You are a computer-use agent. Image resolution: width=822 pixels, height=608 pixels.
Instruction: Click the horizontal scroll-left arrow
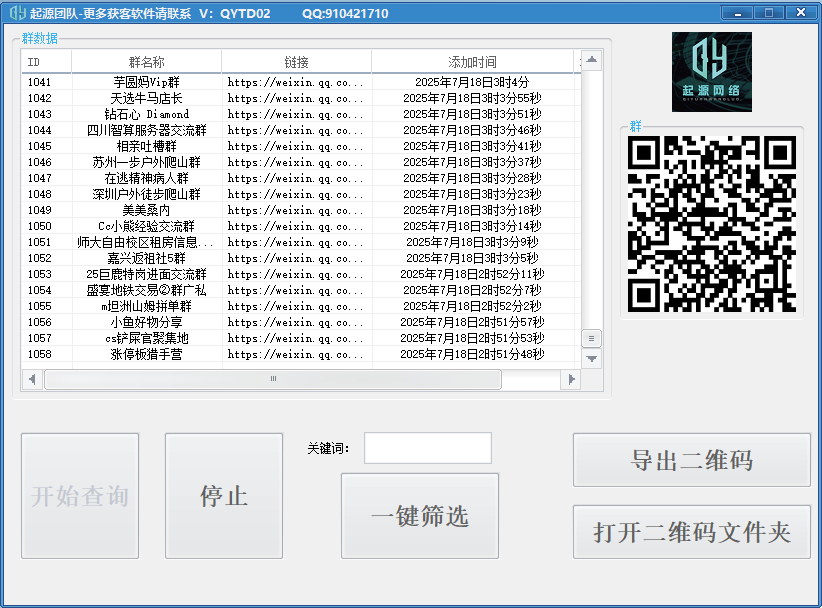(x=33, y=379)
